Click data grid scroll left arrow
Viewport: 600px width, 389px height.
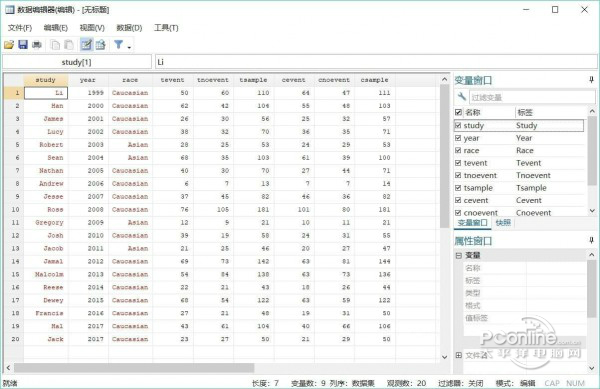tap(8, 368)
